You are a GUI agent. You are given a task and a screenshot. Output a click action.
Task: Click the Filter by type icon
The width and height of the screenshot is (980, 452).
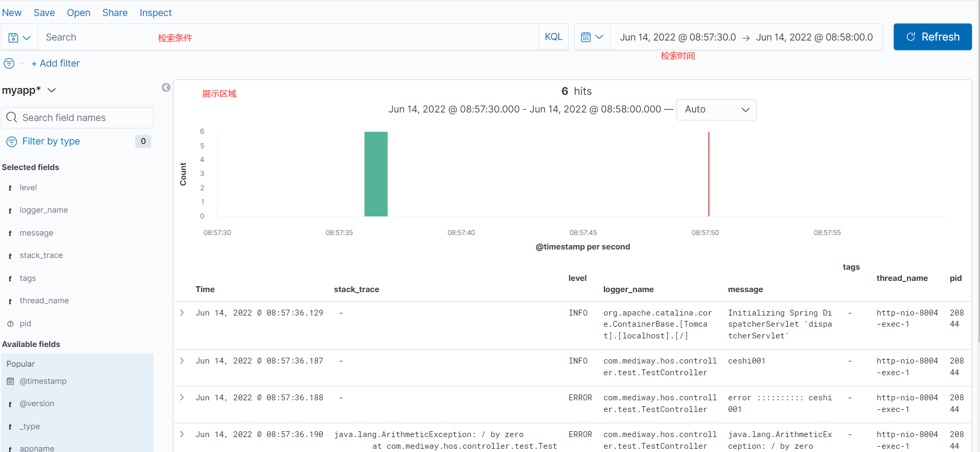(12, 142)
